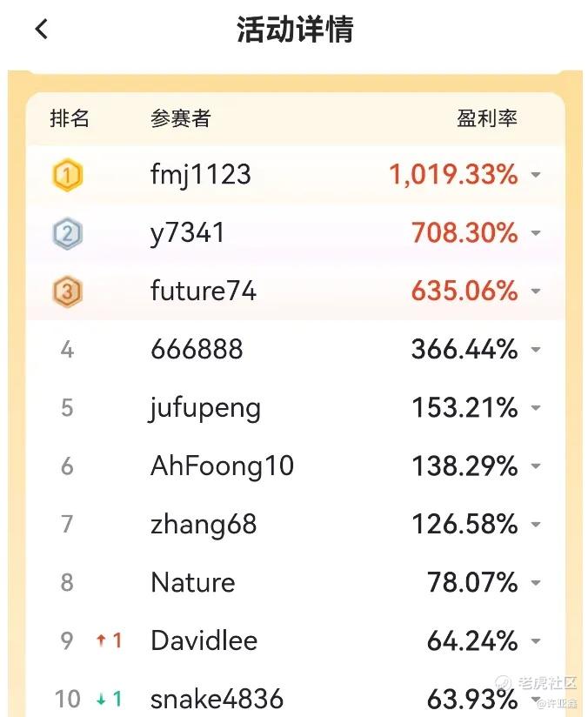Screen dimensions: 588x717
Task: Open dropdown arrow next to 153.21%
Action: 536,408
